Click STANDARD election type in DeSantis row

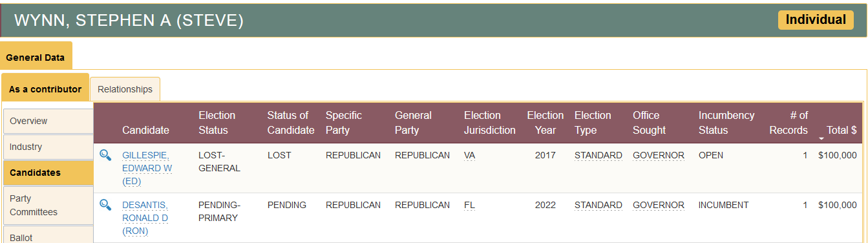(598, 206)
